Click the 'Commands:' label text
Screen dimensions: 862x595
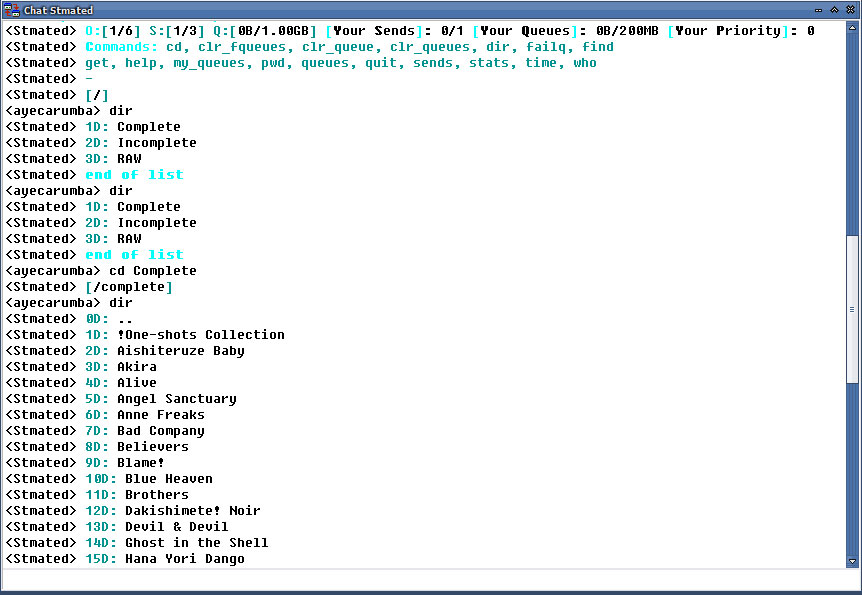(121, 47)
